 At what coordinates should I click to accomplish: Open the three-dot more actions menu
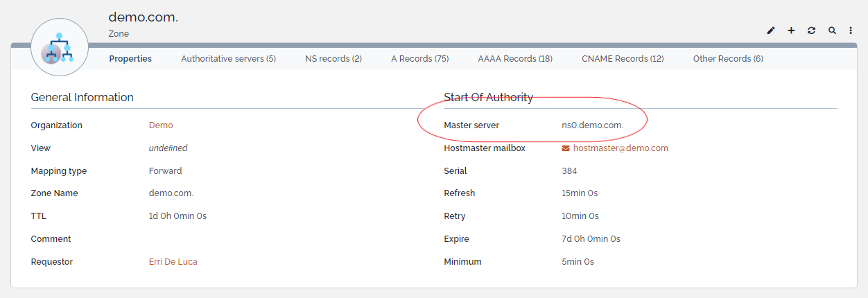pos(851,30)
